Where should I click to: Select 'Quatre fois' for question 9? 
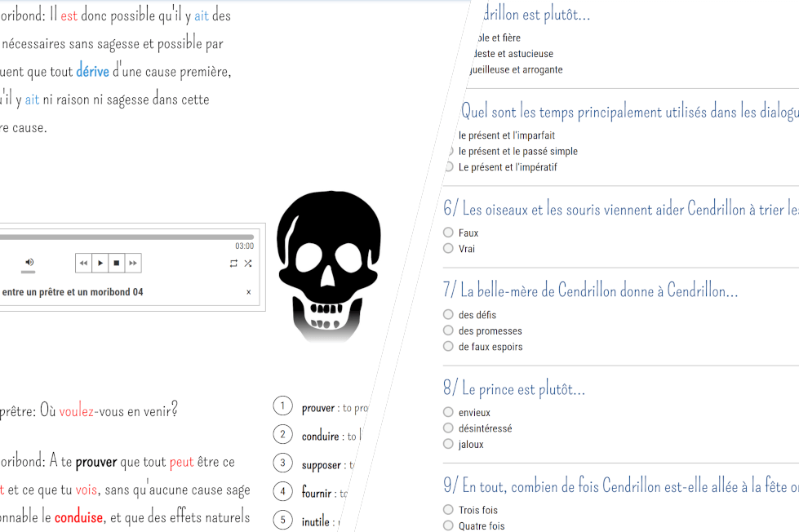(448, 525)
